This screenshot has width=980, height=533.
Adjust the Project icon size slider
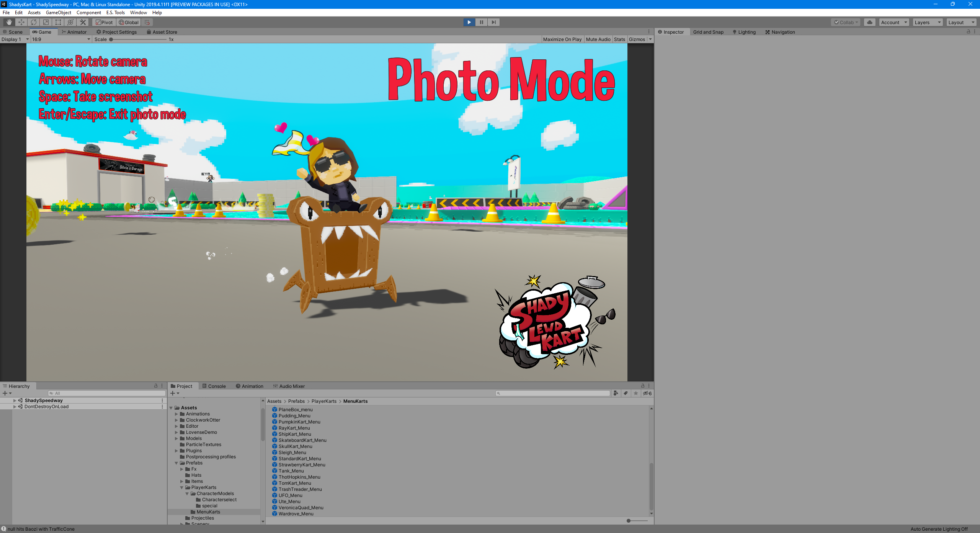point(637,521)
